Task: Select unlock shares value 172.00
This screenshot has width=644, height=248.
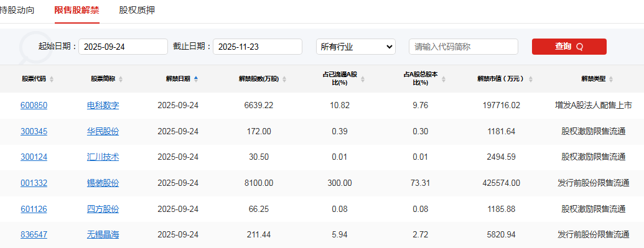Action: click(x=258, y=131)
